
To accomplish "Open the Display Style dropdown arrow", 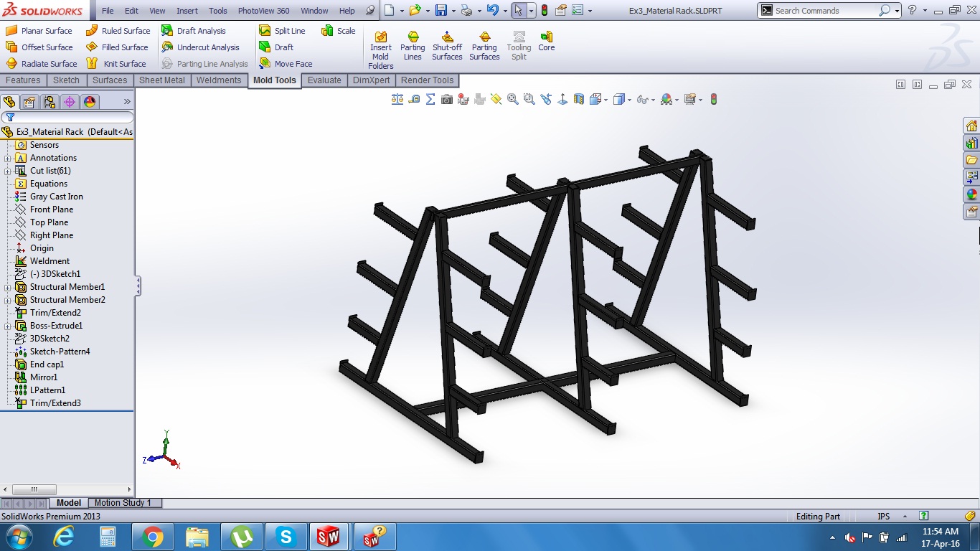I will tap(628, 99).
